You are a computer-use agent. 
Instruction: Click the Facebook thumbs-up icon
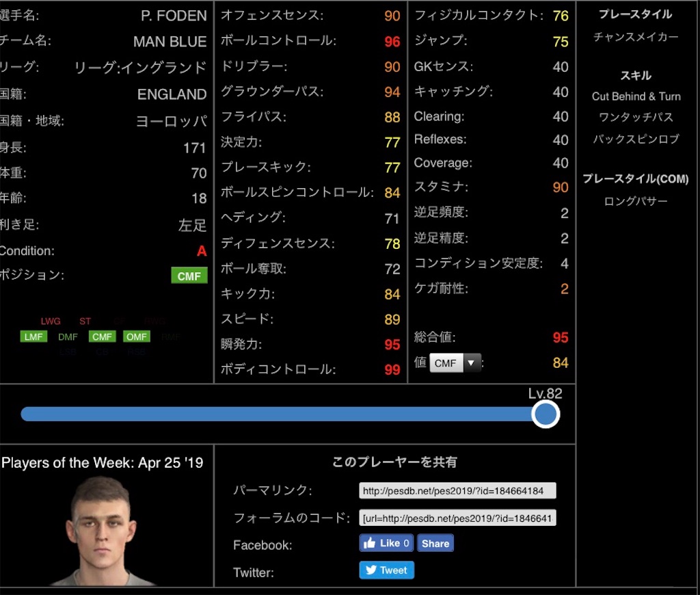(369, 543)
